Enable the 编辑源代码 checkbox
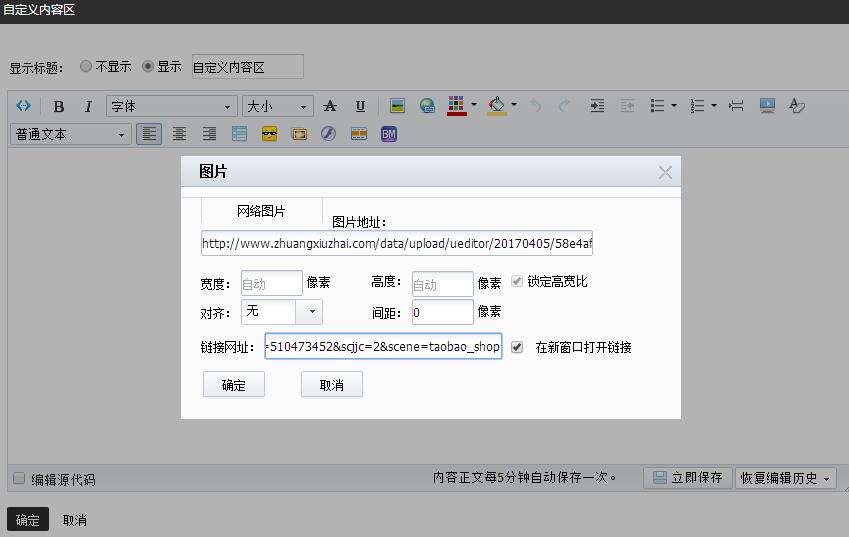The image size is (849, 537). 19,479
